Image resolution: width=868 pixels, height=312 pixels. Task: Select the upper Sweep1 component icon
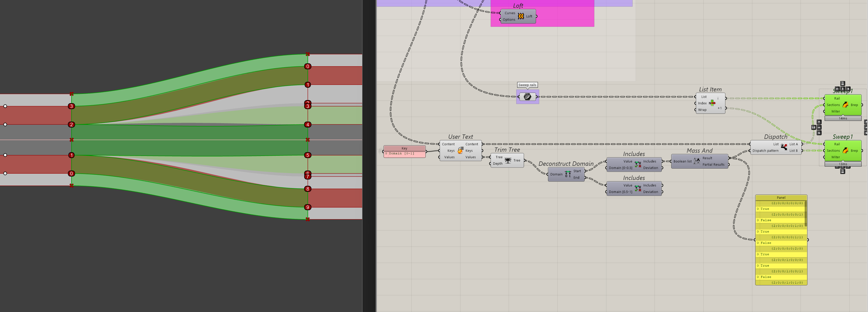(x=845, y=105)
